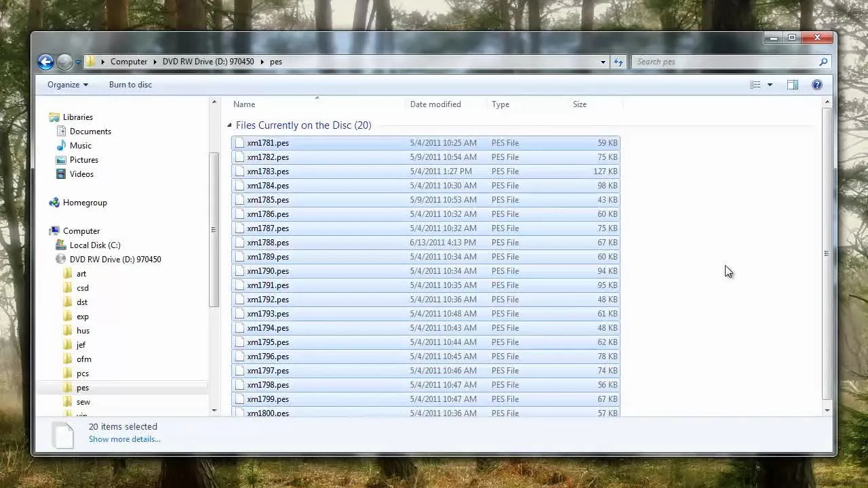This screenshot has height=488, width=868.
Task: Select the pes folder in the sidebar
Action: point(82,387)
